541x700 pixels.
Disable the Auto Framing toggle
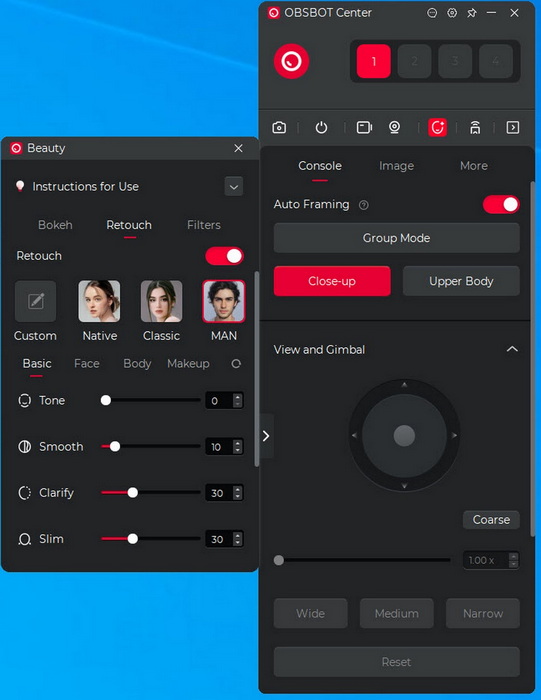[x=501, y=204]
